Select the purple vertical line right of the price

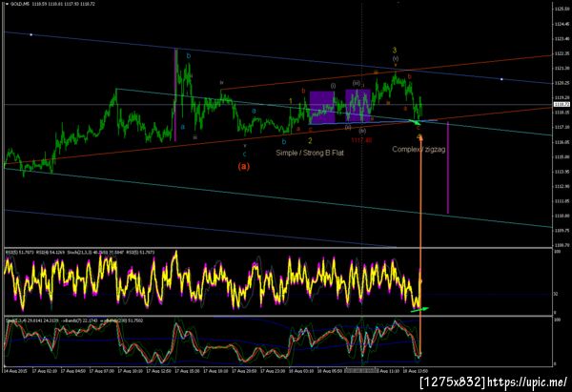point(448,168)
